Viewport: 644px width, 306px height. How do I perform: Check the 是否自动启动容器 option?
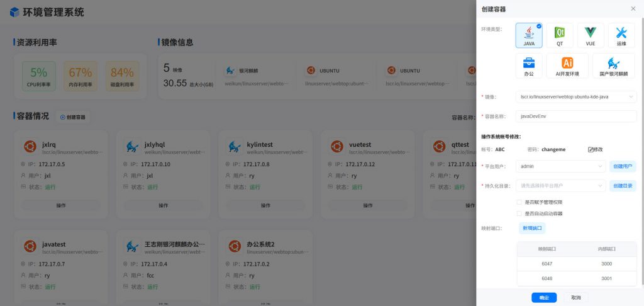[x=519, y=213]
